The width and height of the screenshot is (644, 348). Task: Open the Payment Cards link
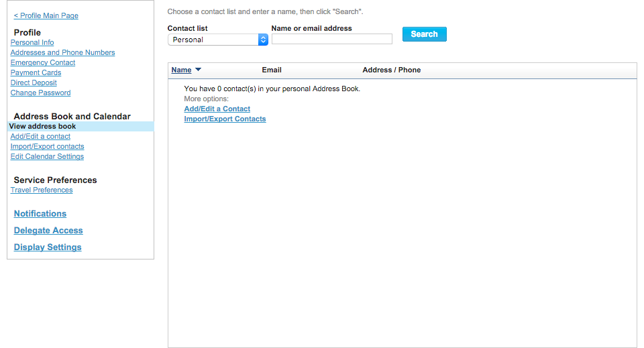click(x=36, y=72)
